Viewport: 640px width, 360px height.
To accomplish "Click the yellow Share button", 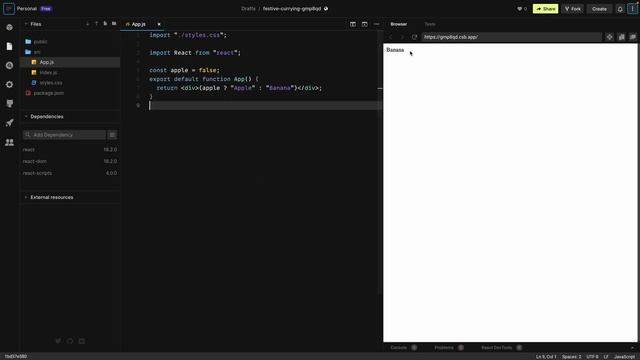I will coord(545,9).
